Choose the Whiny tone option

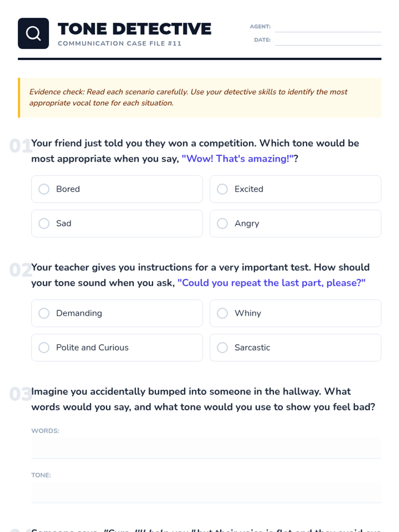[222, 313]
